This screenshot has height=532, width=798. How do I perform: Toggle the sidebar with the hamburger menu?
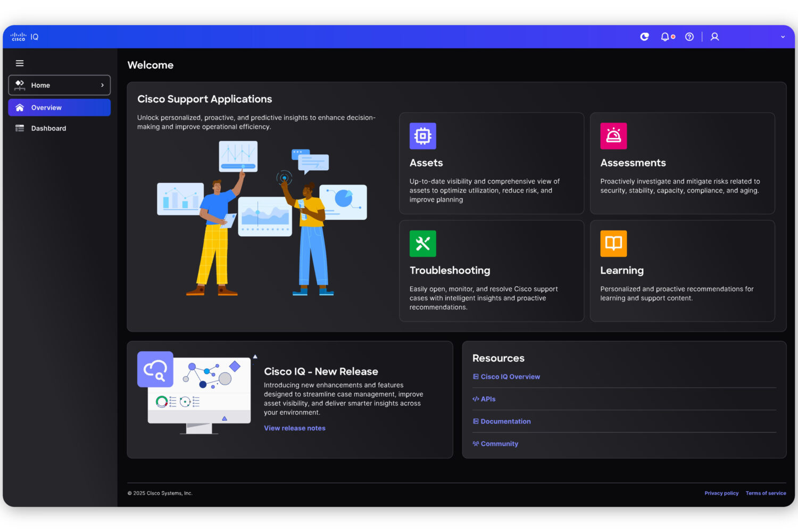(20, 63)
